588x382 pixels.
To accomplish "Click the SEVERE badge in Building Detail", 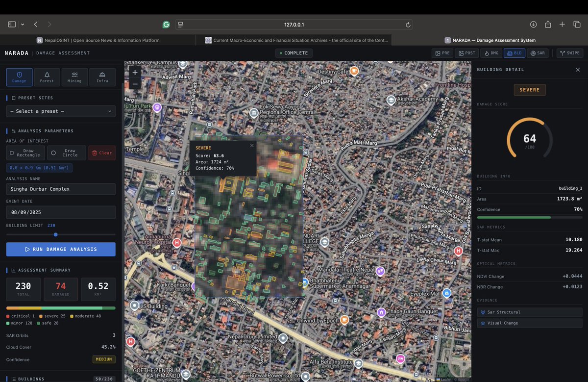I will tap(530, 90).
